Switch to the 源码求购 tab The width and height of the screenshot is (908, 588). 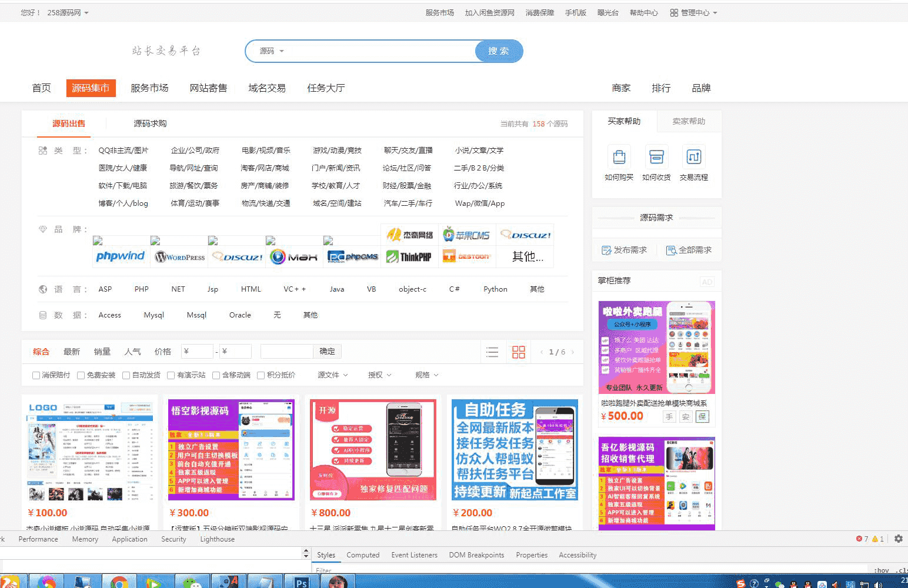coord(150,123)
